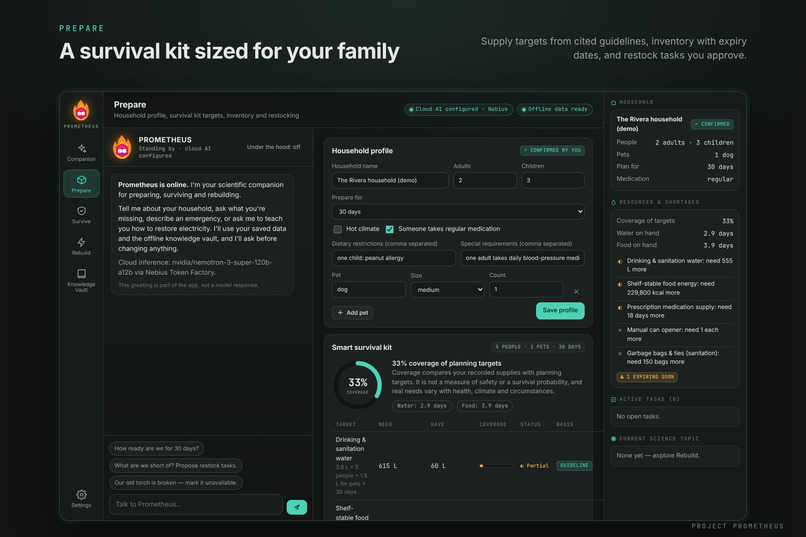This screenshot has height=537, width=806.
Task: Click Coverage of targets 33% row
Action: tap(675, 221)
